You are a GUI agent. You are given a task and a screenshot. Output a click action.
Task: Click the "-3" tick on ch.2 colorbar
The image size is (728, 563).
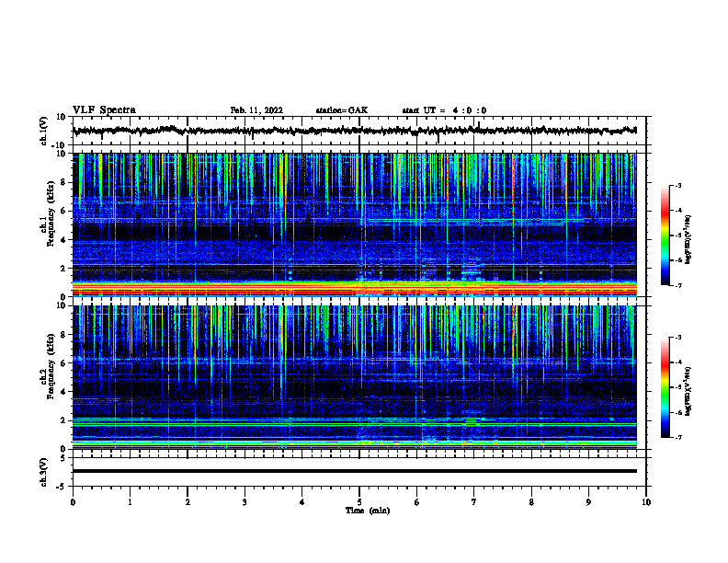(678, 338)
